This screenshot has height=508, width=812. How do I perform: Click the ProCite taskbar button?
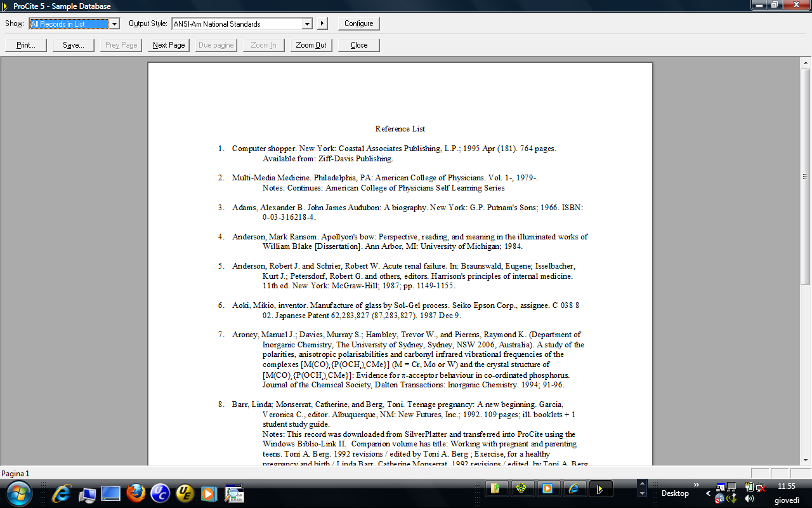[599, 488]
